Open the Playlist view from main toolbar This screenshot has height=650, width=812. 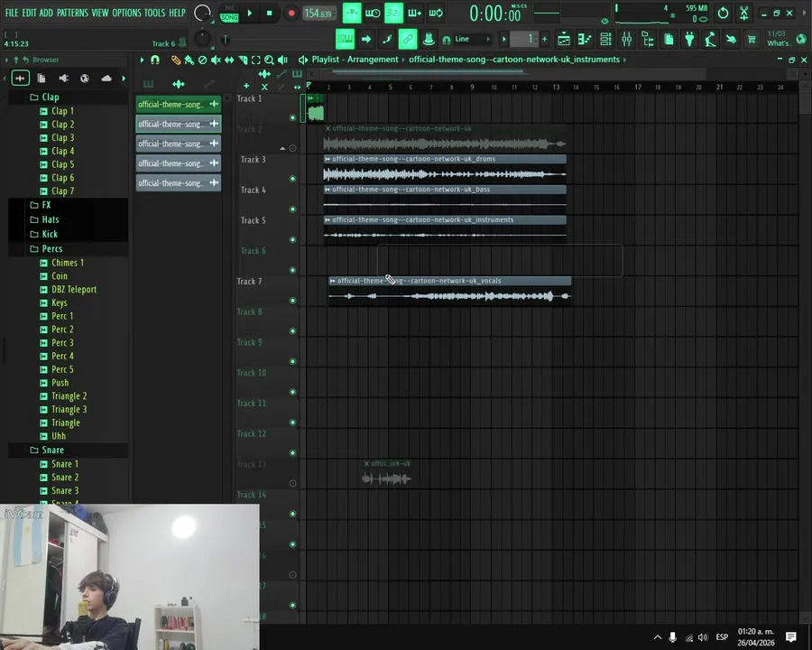pos(563,39)
